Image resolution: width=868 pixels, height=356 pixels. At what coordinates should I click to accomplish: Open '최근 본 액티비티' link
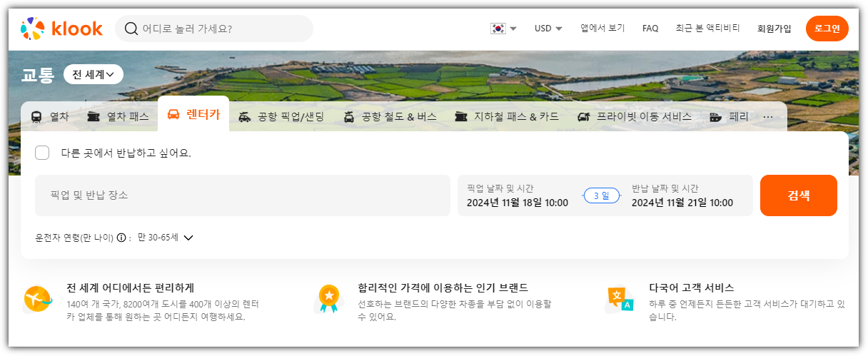tap(708, 29)
